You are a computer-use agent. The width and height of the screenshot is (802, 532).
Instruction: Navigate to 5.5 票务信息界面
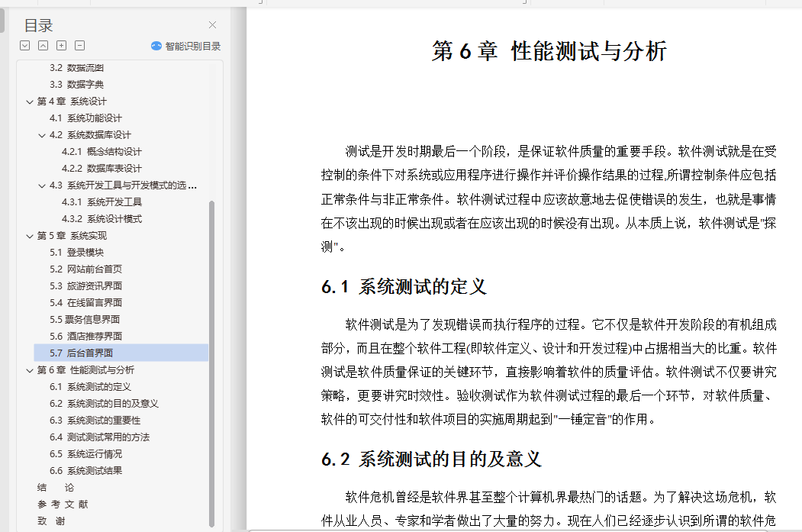pos(85,320)
